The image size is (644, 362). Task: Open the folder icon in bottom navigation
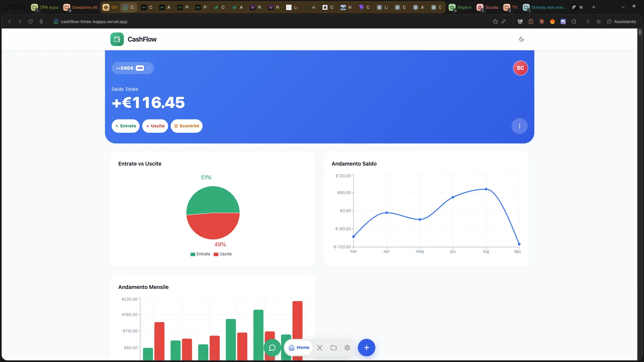(333, 348)
